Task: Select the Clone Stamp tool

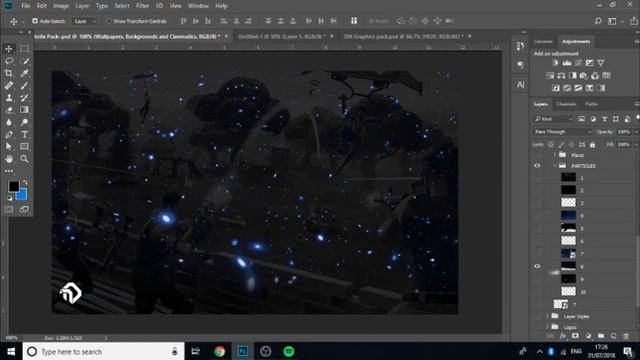Action: coord(9,98)
